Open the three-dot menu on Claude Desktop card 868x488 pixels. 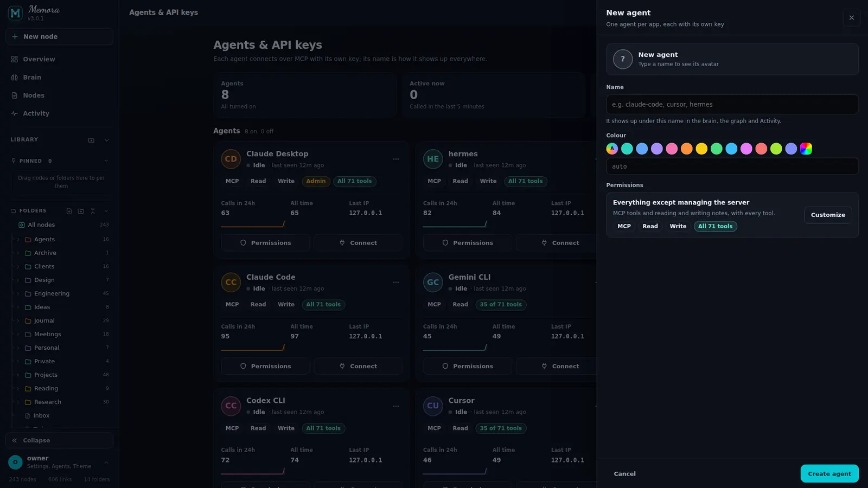[x=396, y=159]
